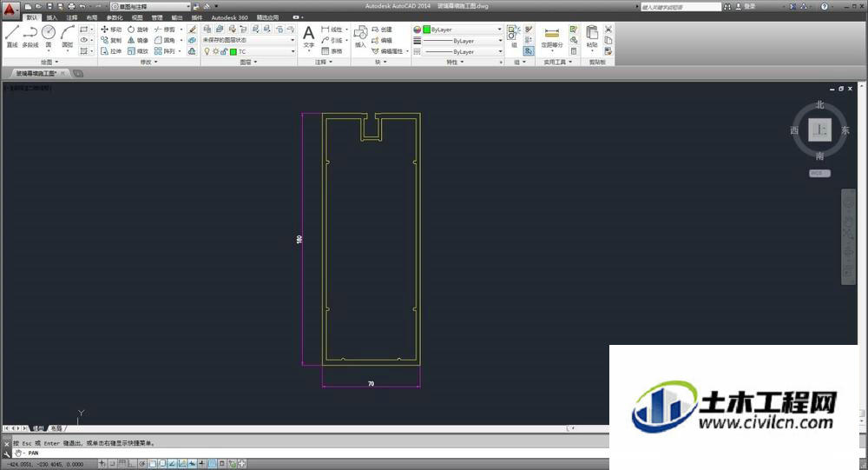Click the Help question mark icon

point(825,6)
